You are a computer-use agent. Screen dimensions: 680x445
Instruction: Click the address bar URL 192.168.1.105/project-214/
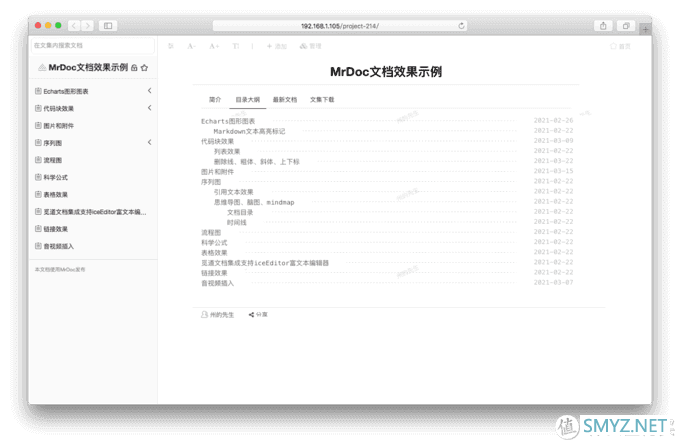click(x=340, y=26)
